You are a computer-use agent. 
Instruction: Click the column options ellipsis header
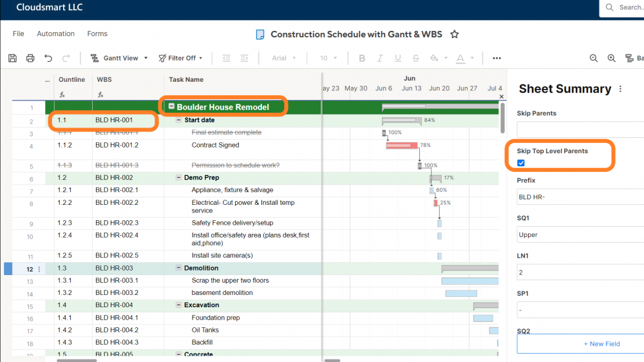(x=47, y=80)
